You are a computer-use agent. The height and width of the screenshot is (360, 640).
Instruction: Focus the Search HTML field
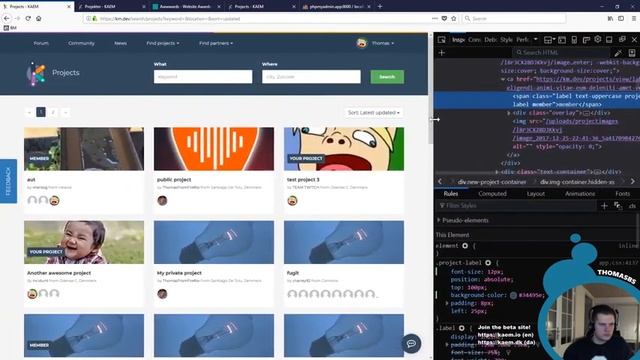point(561,53)
